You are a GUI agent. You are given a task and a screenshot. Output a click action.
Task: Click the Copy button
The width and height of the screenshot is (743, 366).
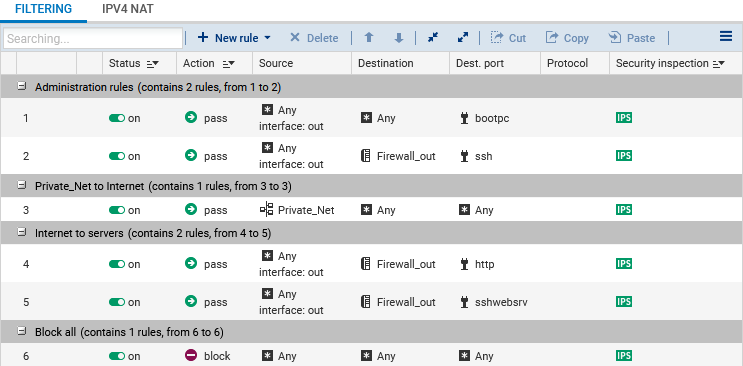point(567,38)
